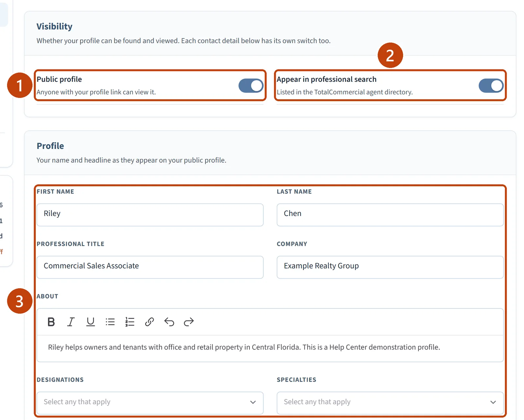Insert a bulleted list in About

[x=110, y=322]
